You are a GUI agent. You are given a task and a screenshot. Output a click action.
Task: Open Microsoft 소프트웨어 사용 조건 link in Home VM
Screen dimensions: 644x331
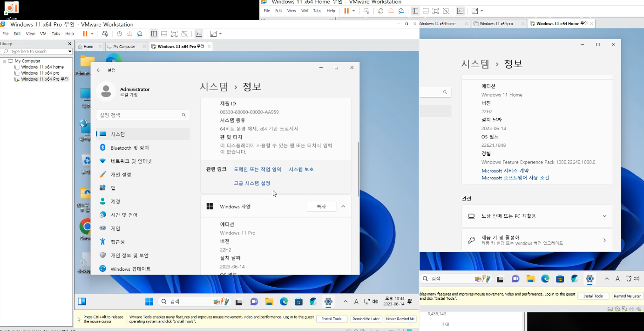pyautogui.click(x=515, y=178)
